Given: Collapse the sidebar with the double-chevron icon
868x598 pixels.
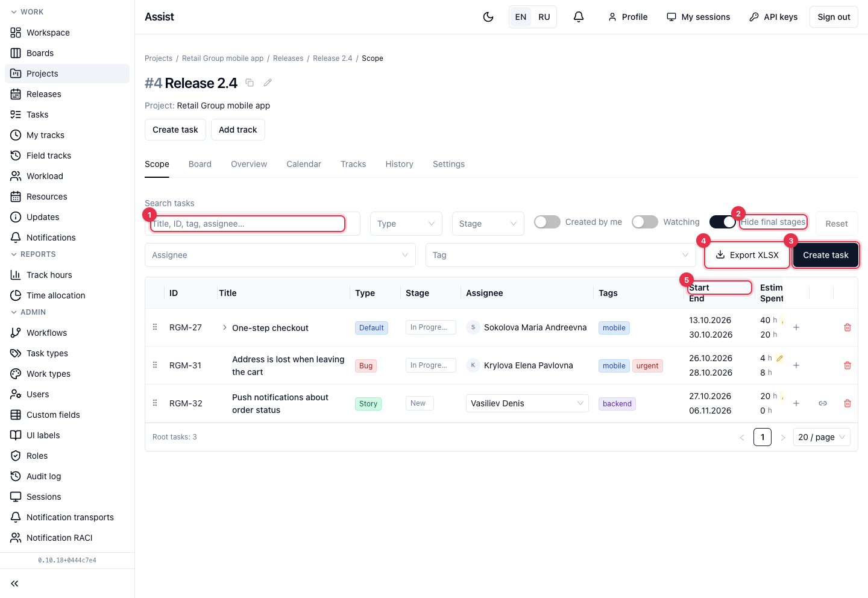Looking at the screenshot, I should pos(14,584).
